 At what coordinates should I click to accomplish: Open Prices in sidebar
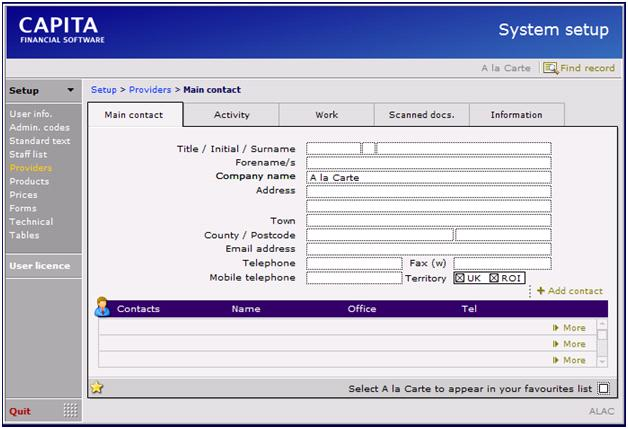pyautogui.click(x=23, y=195)
